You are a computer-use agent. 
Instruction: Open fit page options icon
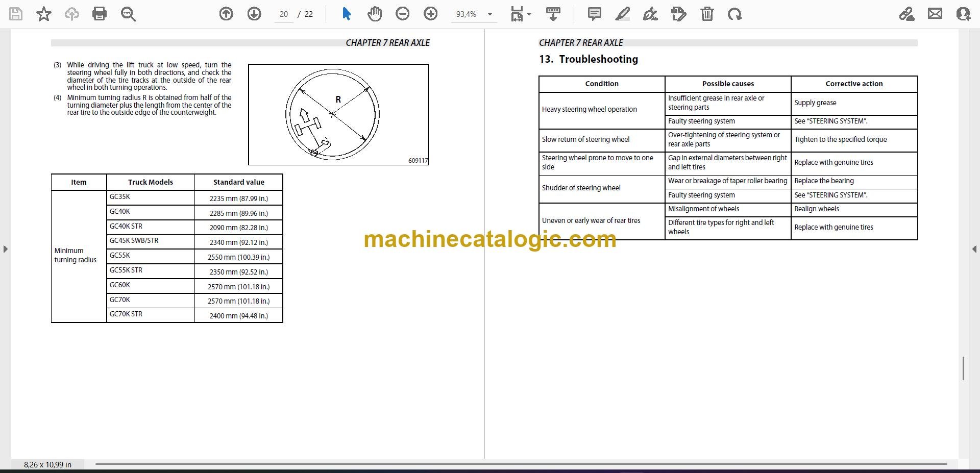coord(517,14)
